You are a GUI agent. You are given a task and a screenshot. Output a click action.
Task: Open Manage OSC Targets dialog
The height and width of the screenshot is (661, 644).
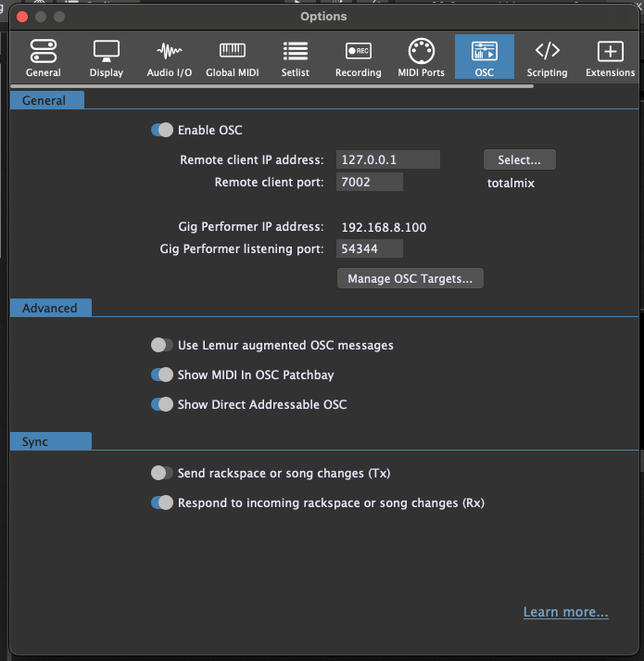point(410,278)
